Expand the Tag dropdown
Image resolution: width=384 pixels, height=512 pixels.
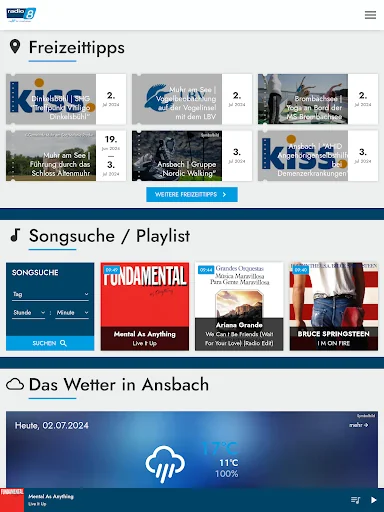[50, 294]
